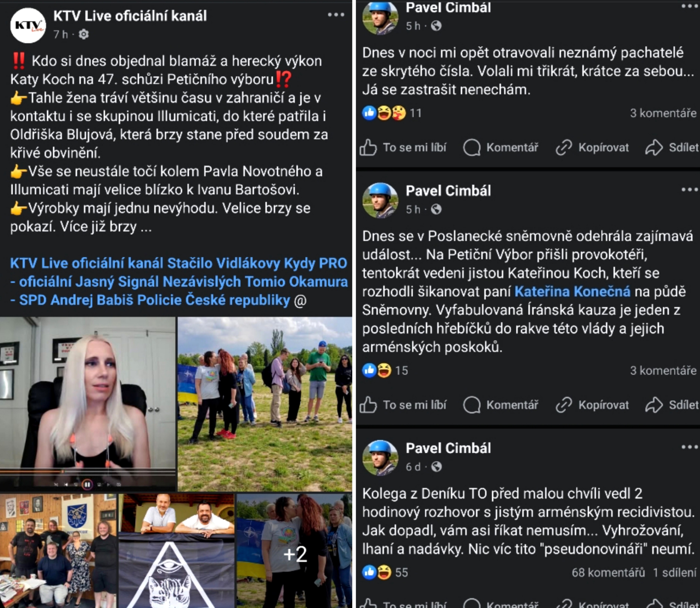
Task: Copy link of the night calls post
Action: (x=592, y=148)
